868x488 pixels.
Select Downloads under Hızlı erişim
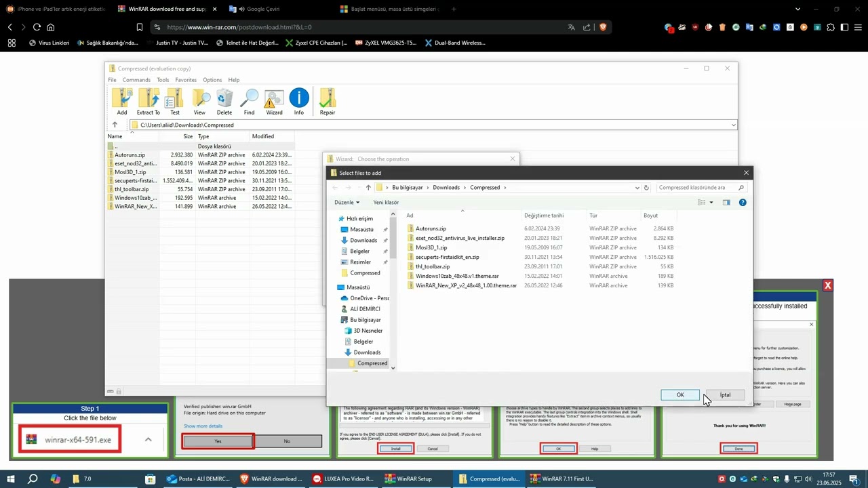point(363,240)
